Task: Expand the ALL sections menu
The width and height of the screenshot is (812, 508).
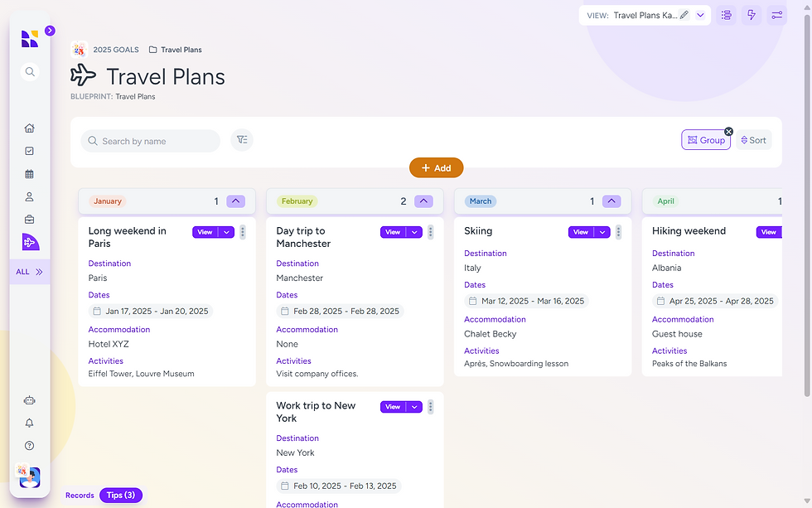Action: tap(30, 272)
